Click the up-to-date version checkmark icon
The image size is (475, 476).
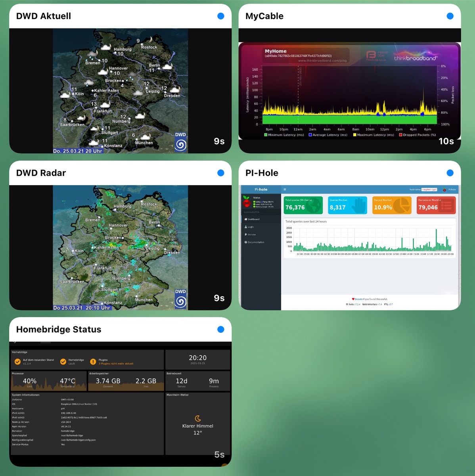tap(17, 361)
